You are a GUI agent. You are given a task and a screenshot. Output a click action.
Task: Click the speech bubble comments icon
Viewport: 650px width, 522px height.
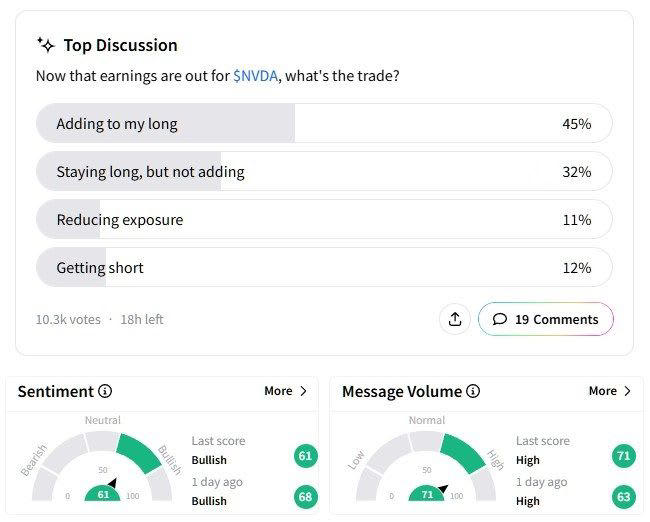pos(500,320)
